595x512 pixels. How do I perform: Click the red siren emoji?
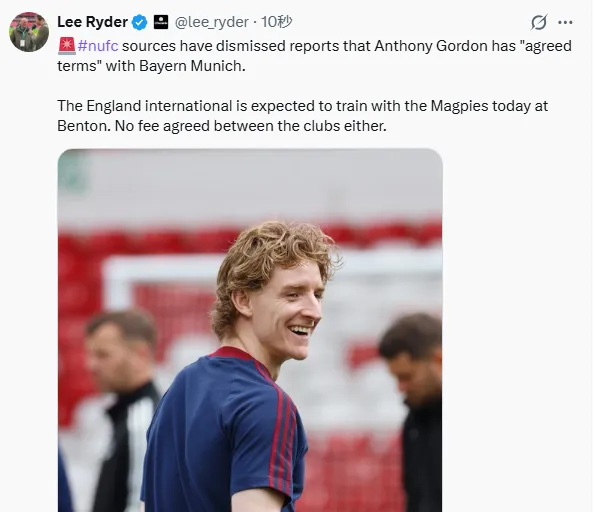[x=67, y=46]
